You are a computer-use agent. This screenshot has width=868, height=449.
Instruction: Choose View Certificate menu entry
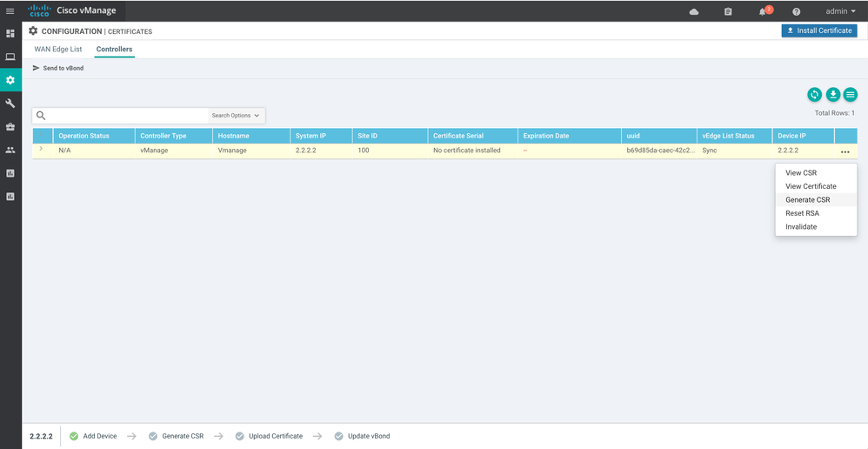[816, 186]
